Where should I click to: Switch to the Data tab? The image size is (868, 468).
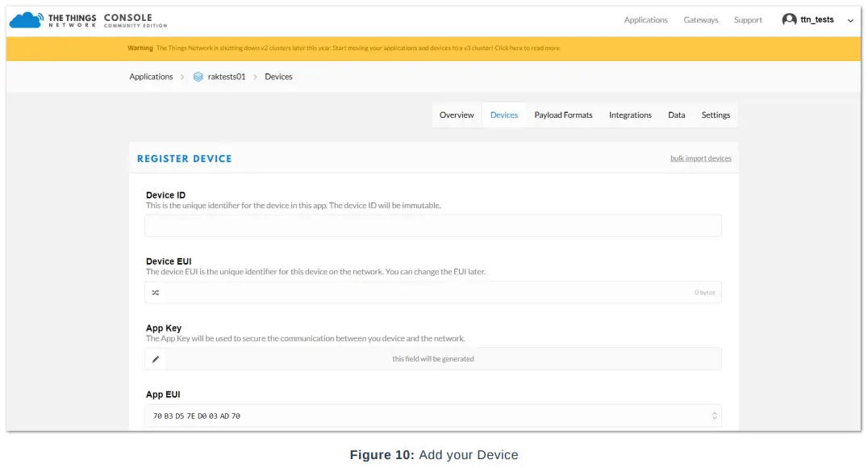click(676, 115)
